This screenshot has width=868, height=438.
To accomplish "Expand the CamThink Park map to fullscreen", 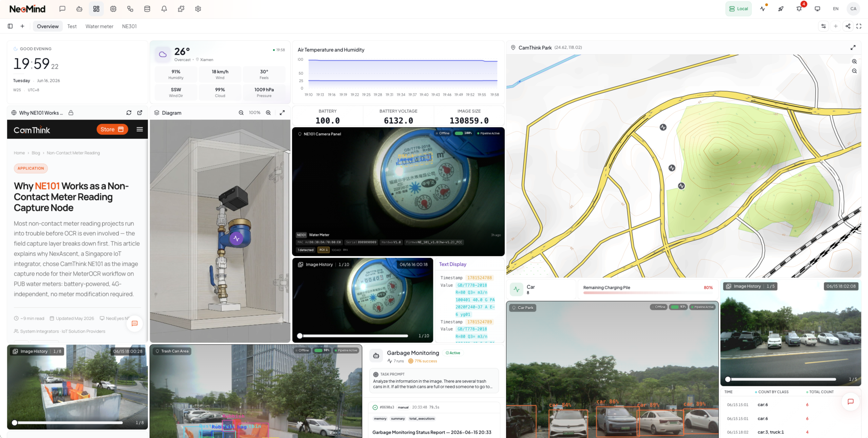I will click(853, 47).
